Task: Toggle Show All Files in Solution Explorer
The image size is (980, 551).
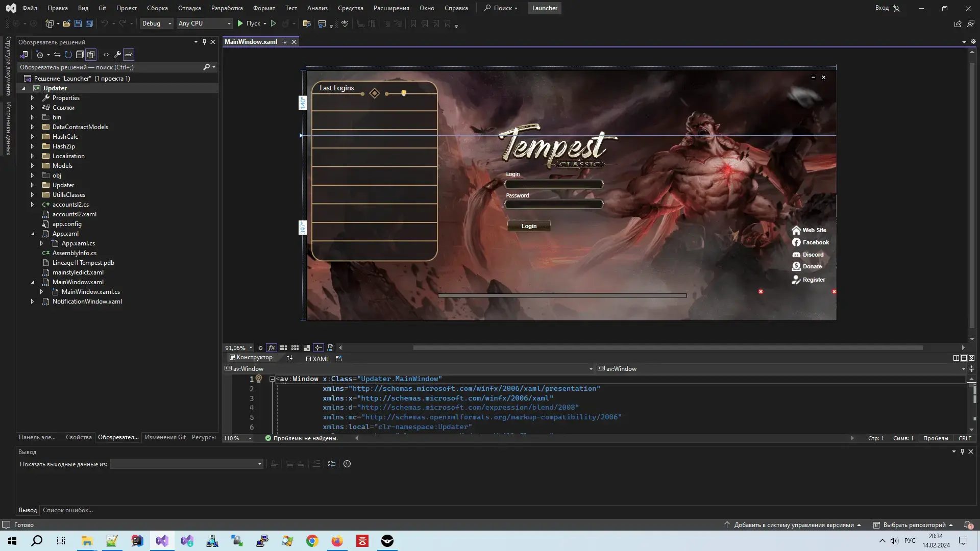Action: pyautogui.click(x=91, y=55)
